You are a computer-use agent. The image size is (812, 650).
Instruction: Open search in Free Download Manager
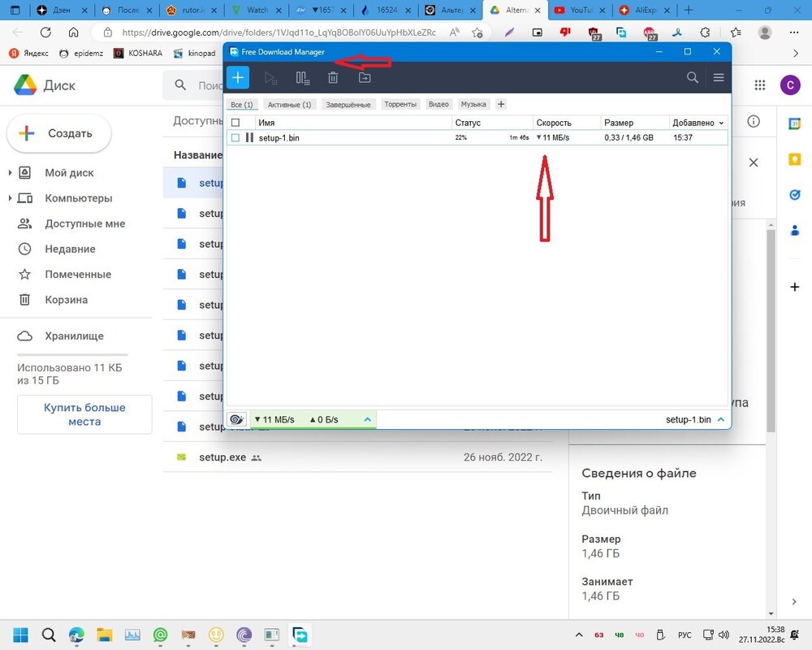tap(692, 78)
